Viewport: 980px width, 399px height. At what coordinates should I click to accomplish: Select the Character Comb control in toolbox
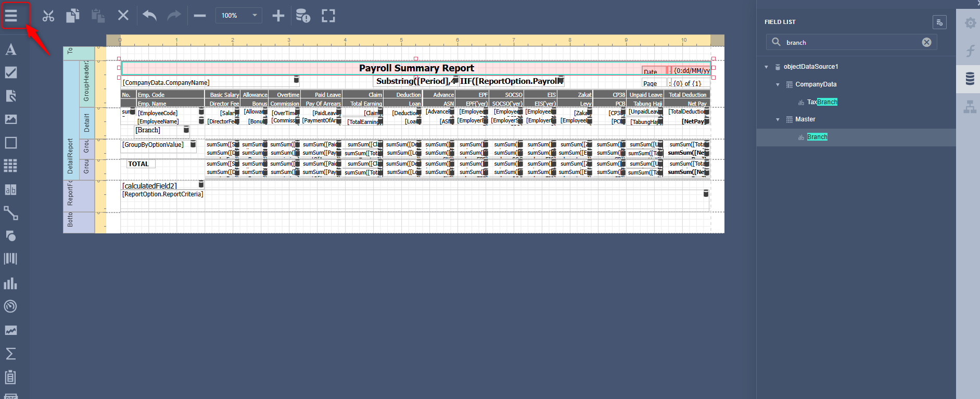click(x=10, y=190)
